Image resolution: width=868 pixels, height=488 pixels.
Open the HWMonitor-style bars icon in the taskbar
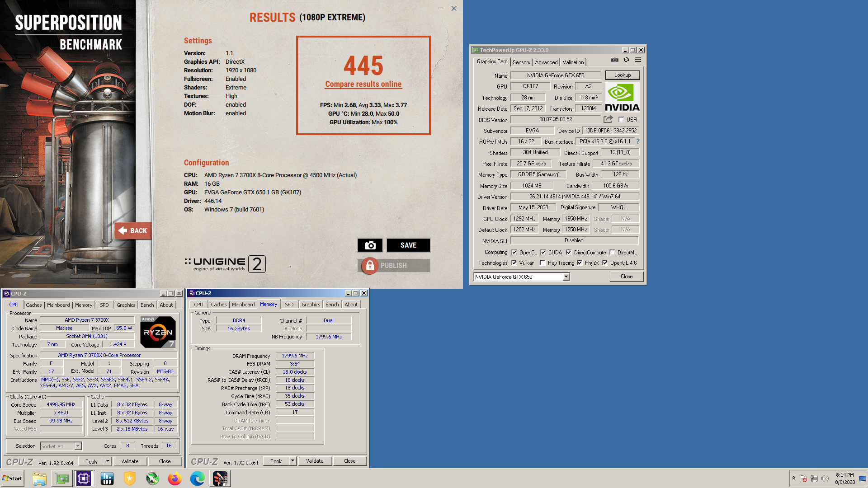tap(107, 479)
